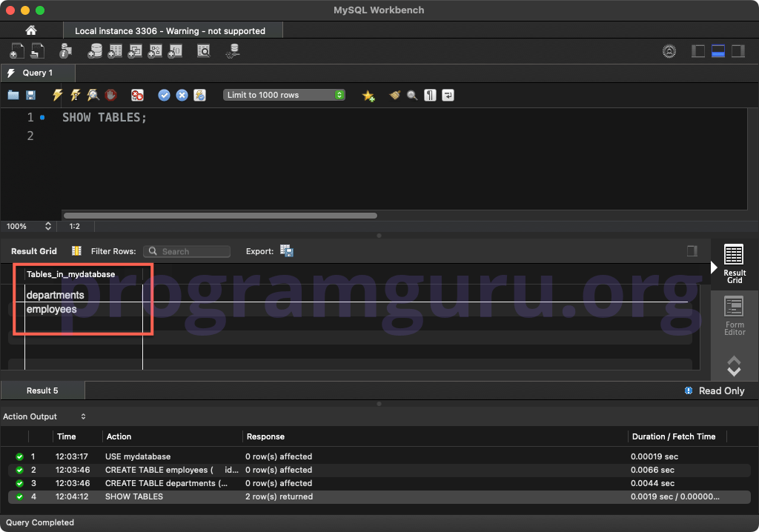The image size is (759, 532).
Task: Reconnect to DBMS icon
Action: click(233, 51)
